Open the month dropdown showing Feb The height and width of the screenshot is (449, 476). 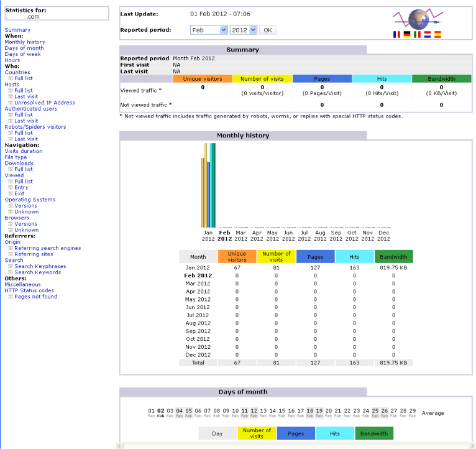(x=209, y=30)
